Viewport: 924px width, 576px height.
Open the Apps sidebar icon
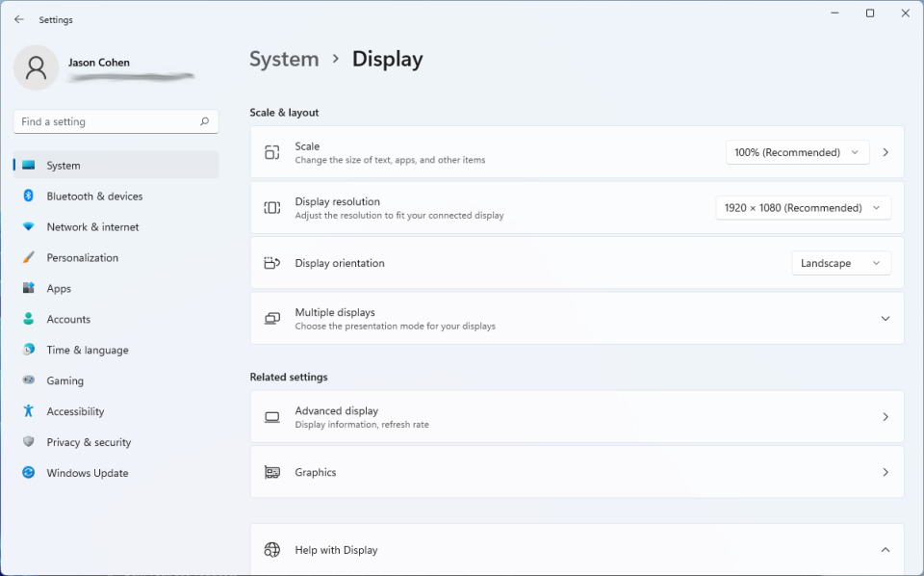tap(29, 289)
